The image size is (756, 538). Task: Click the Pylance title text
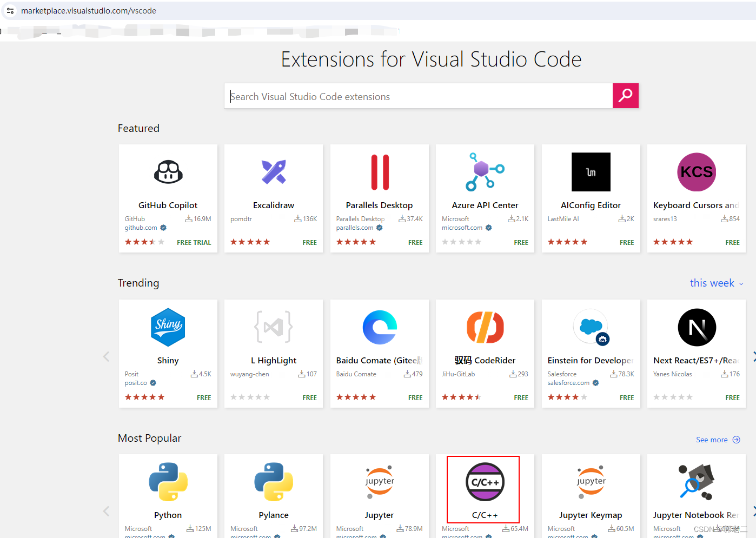274,515
